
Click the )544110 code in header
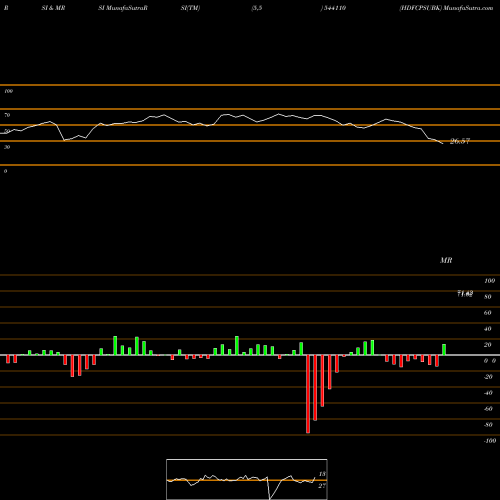point(333,8)
